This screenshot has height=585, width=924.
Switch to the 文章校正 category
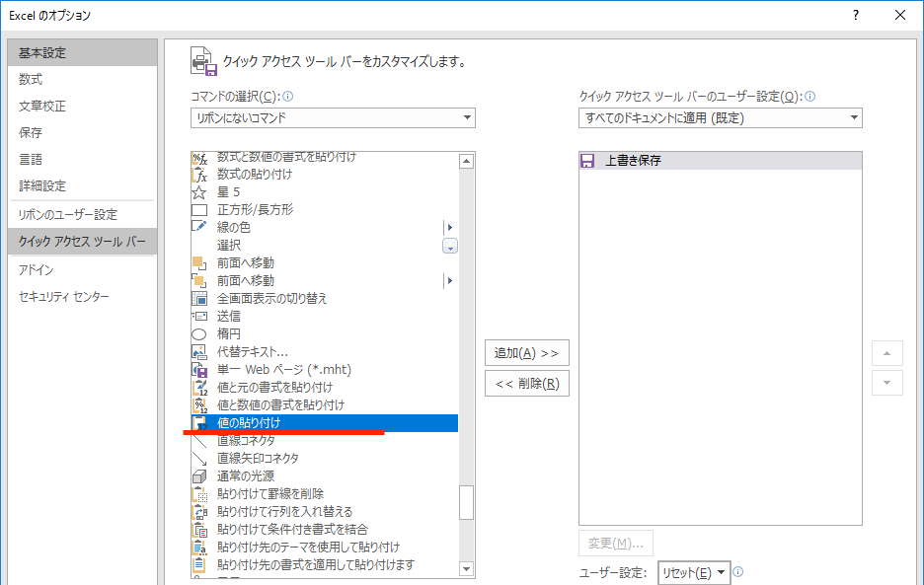[x=83, y=106]
